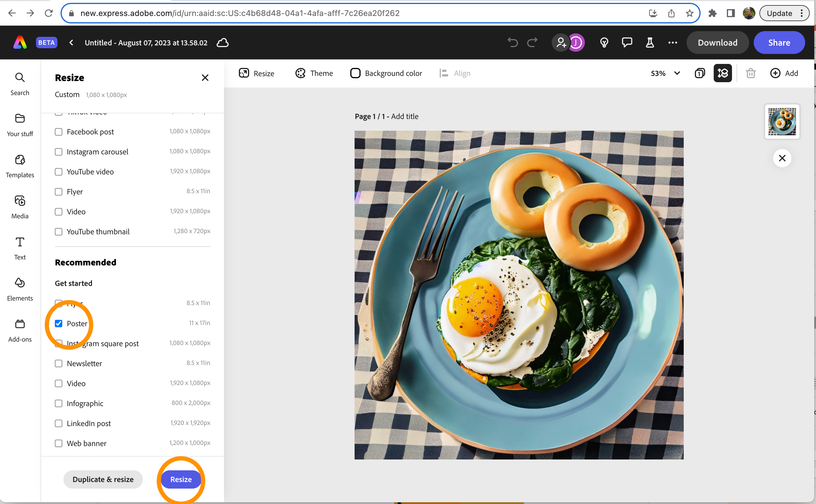Delete page with trash can icon
This screenshot has height=504, width=816.
(751, 73)
